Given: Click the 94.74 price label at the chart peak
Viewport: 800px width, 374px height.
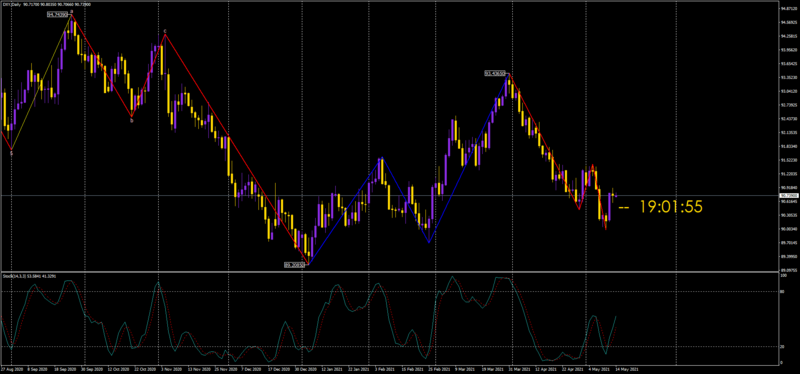Looking at the screenshot, I should [x=58, y=15].
